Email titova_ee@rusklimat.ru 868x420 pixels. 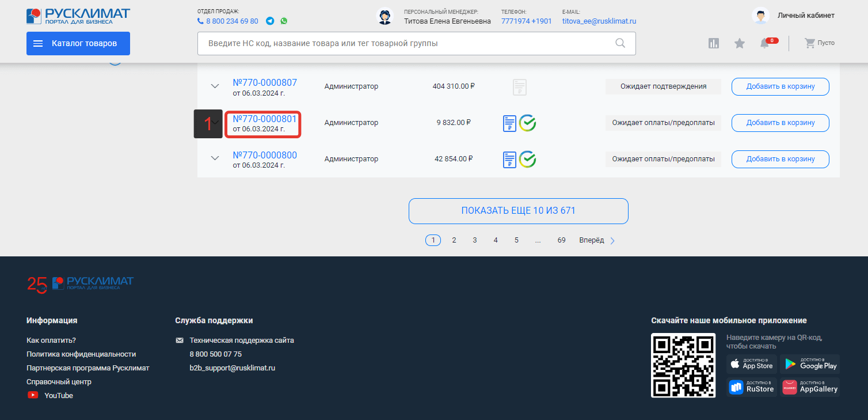point(599,21)
